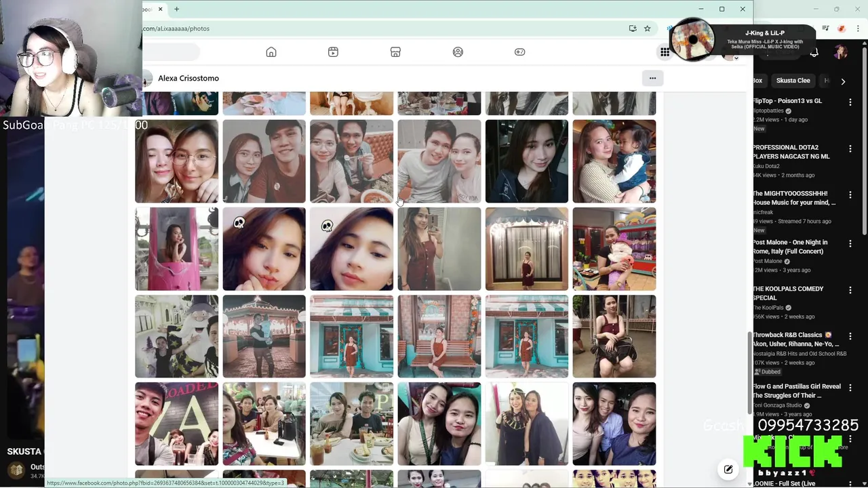Open Flow G and Pastillas Girl Reveal video
This screenshot has height=488, width=868.
click(x=796, y=391)
